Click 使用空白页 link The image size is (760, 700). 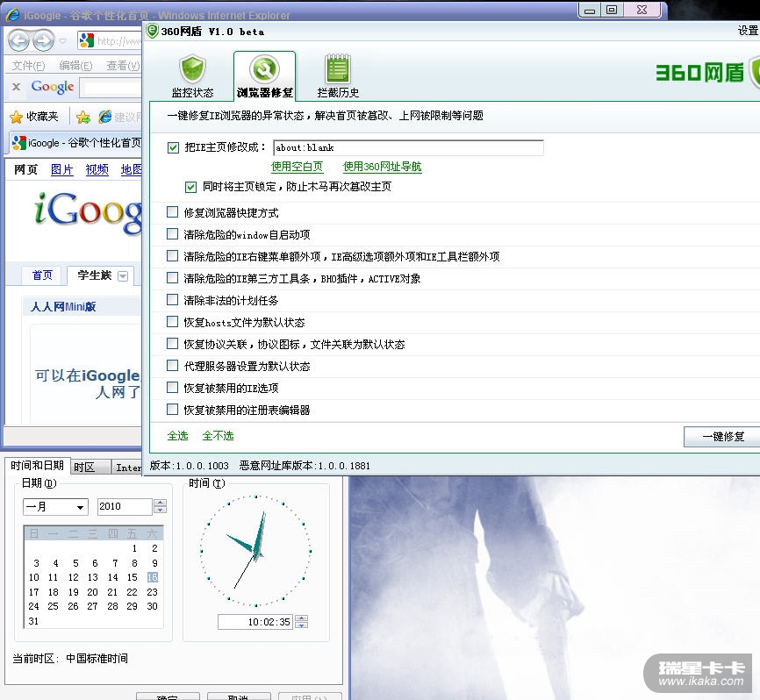point(298,167)
